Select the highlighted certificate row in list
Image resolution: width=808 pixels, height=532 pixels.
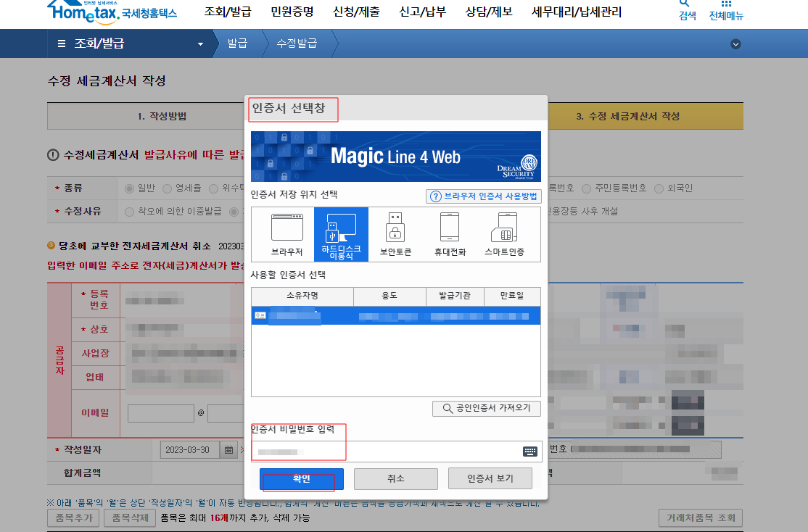point(396,316)
